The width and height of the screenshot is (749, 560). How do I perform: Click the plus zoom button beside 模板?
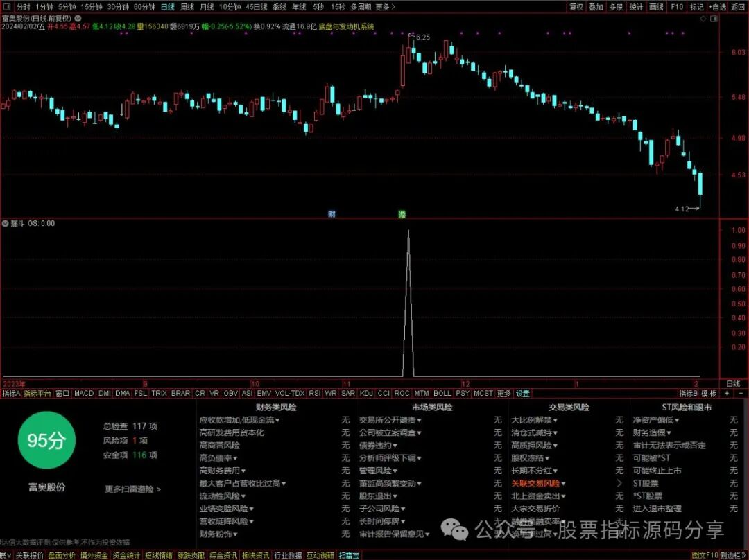[727, 394]
